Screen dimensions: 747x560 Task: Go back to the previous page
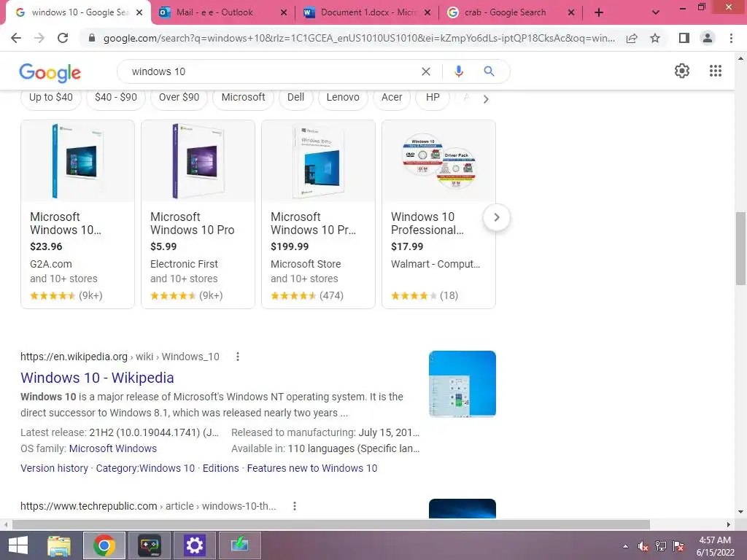coord(16,38)
